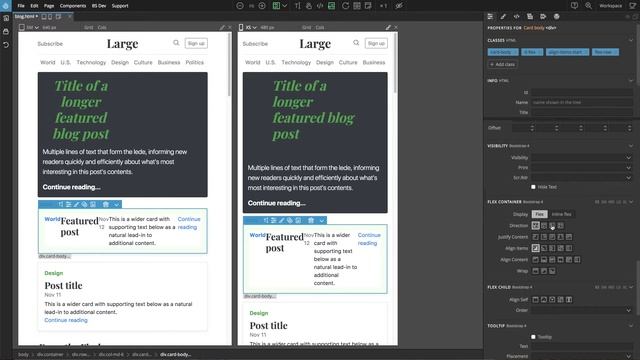Click the first Offset stepper arrows
Screen dimensions: 640x360
(532, 128)
